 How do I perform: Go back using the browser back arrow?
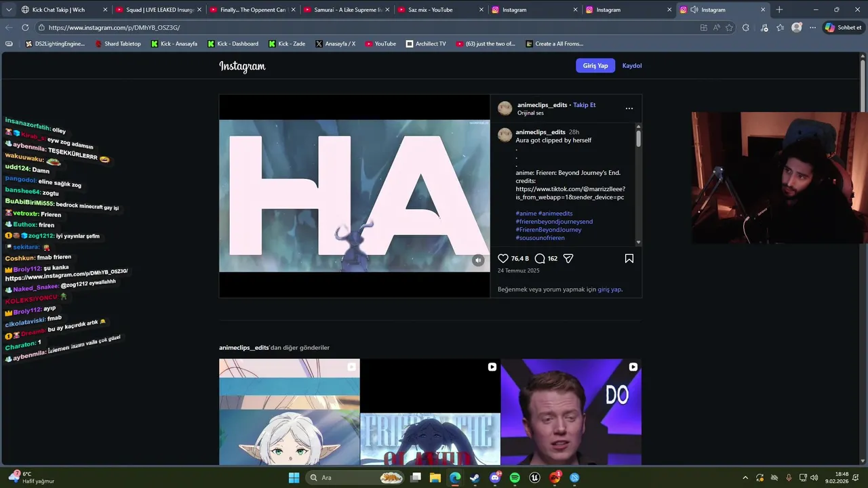(x=9, y=28)
